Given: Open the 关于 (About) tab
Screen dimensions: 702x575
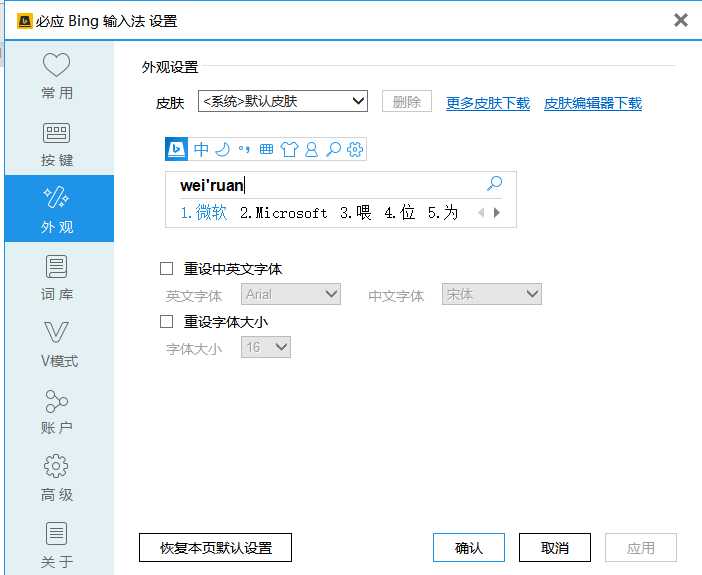Looking at the screenshot, I should click(57, 545).
